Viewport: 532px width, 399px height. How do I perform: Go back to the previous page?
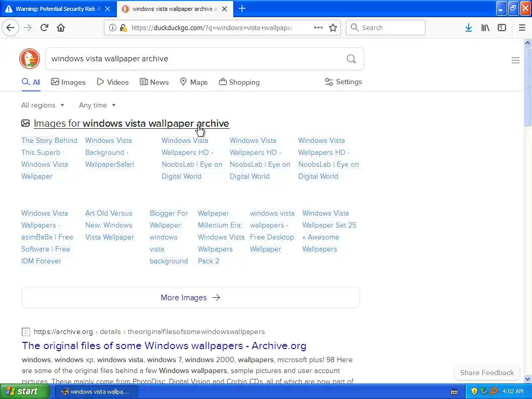coord(10,28)
